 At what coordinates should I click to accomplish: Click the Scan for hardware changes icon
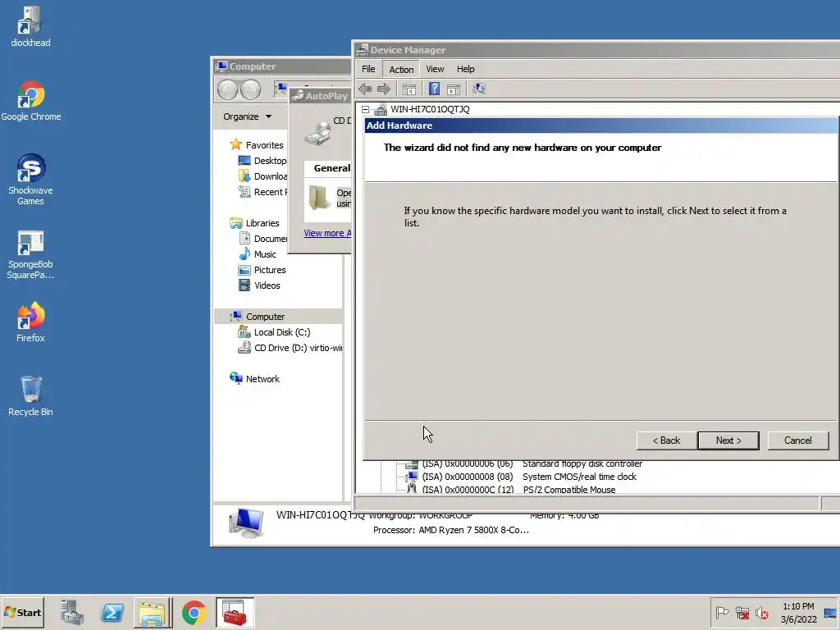479,89
